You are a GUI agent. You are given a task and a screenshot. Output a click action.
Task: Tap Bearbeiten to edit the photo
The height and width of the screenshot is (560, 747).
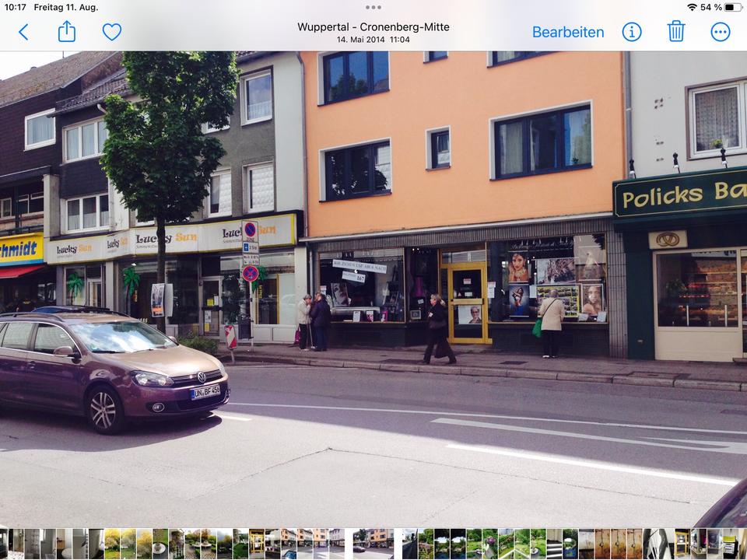tap(567, 32)
